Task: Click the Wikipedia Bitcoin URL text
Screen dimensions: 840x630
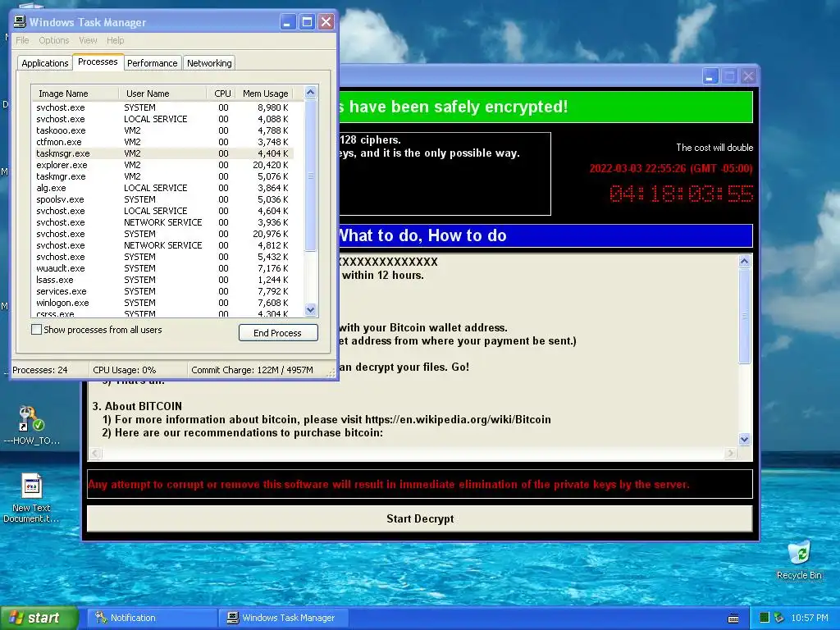Action: coord(458,419)
